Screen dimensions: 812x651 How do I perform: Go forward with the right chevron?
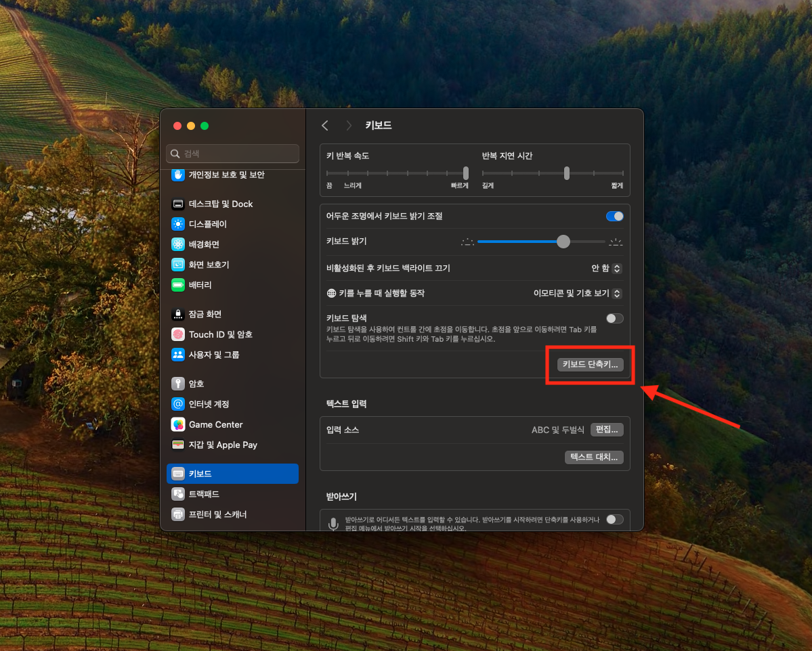click(x=349, y=125)
